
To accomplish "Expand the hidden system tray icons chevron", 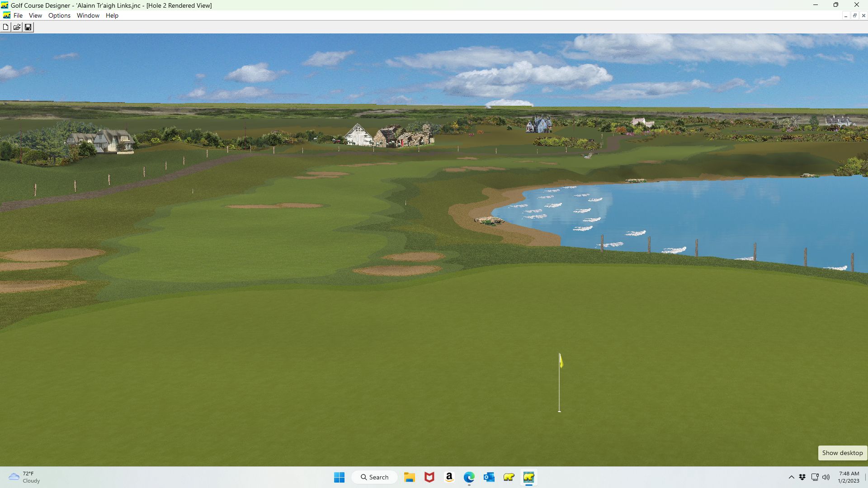I will (791, 477).
